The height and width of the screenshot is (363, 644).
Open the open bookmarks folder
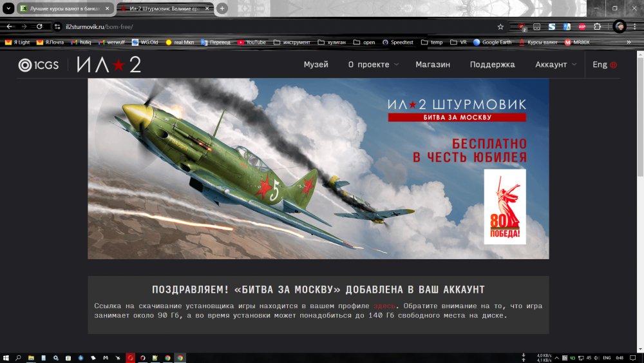pyautogui.click(x=365, y=42)
